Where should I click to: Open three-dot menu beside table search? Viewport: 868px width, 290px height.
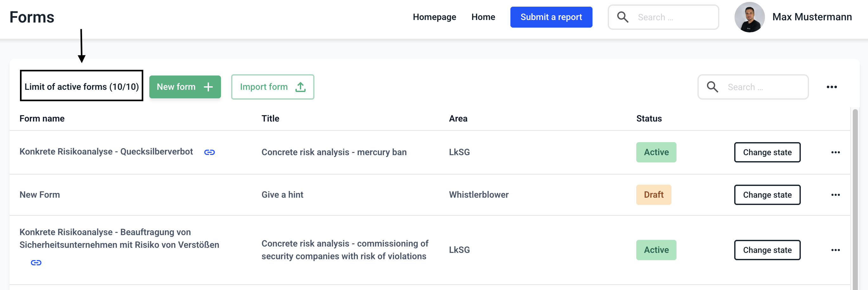[x=831, y=87]
